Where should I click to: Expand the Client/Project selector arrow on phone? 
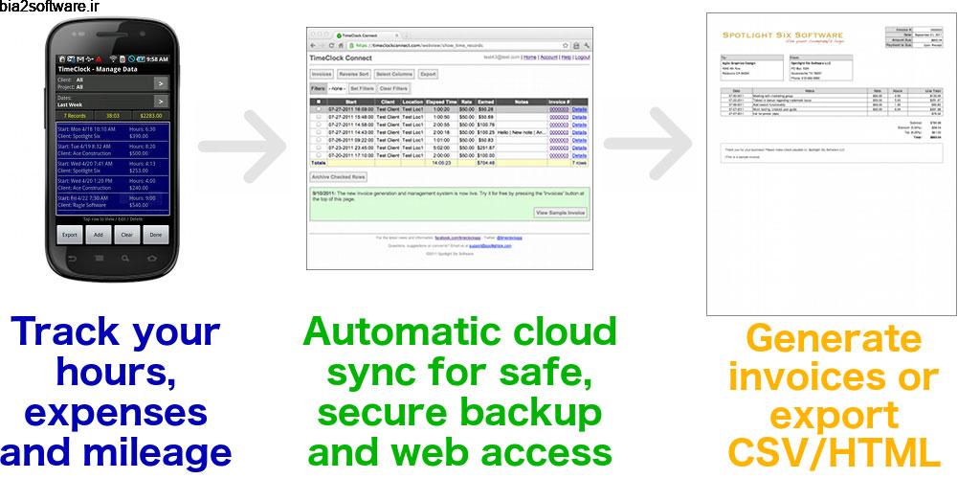tap(160, 83)
